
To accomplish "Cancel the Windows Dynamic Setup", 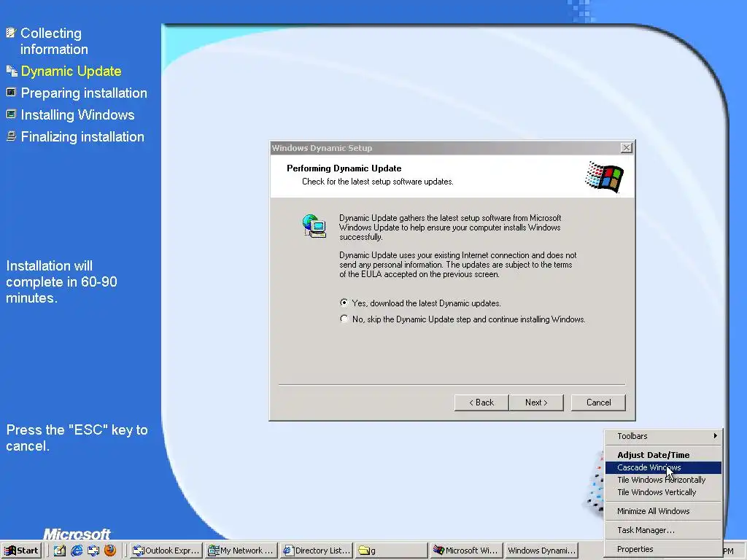I will click(x=598, y=402).
